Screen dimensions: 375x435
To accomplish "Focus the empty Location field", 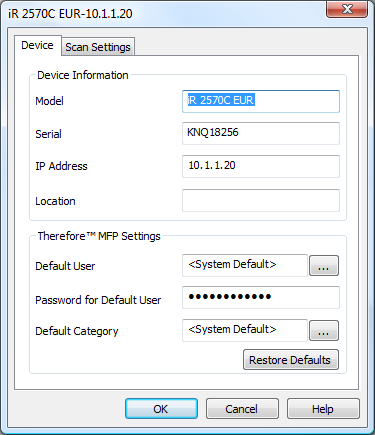I will coord(261,200).
